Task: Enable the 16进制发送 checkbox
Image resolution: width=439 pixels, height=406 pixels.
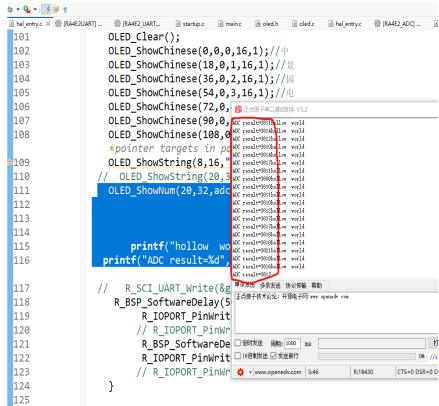Action: point(238,356)
